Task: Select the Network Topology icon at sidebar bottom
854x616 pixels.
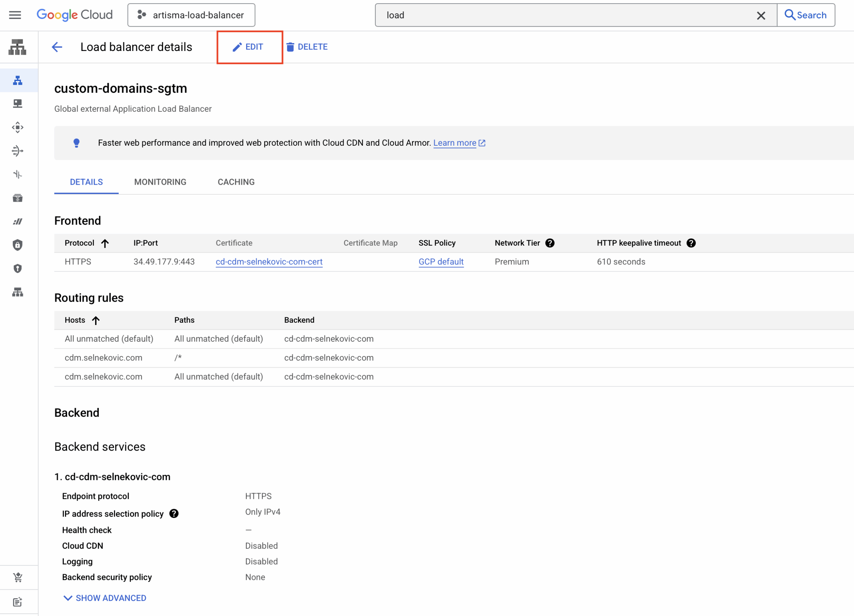Action: [18, 292]
